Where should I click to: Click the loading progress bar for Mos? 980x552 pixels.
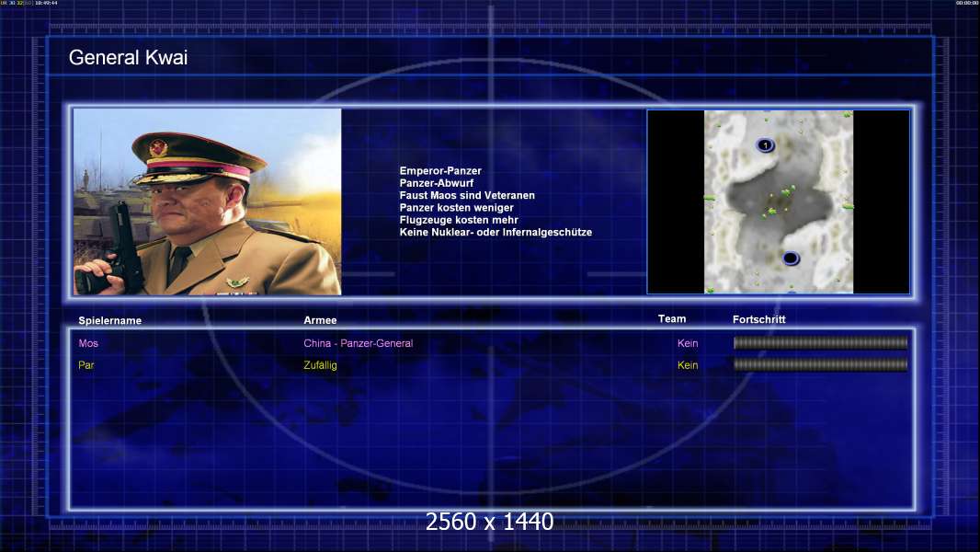[x=820, y=342]
